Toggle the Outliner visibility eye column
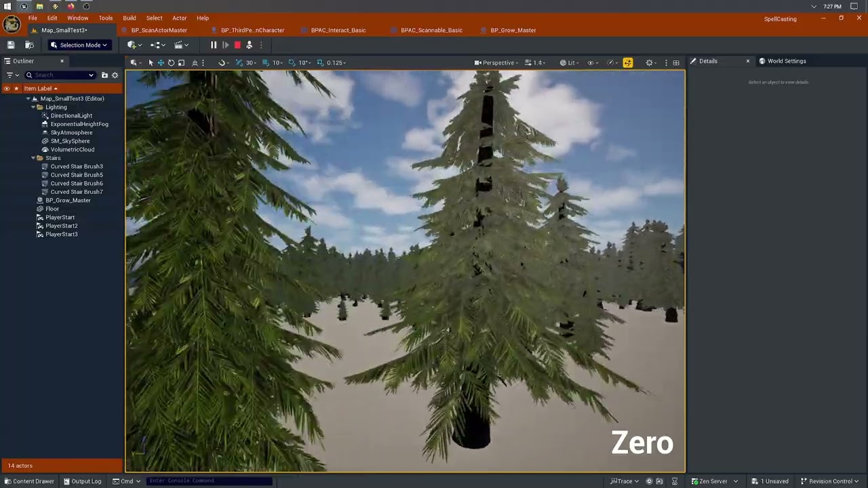 (7, 88)
